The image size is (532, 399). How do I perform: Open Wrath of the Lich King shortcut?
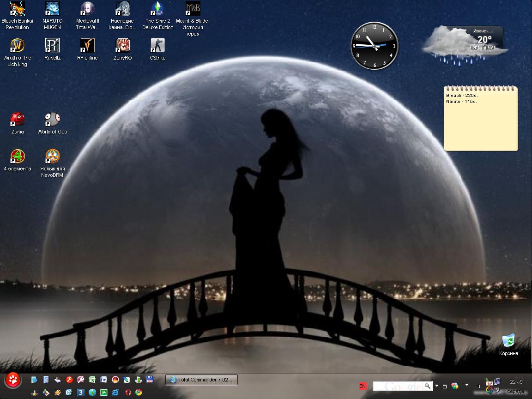coord(18,46)
